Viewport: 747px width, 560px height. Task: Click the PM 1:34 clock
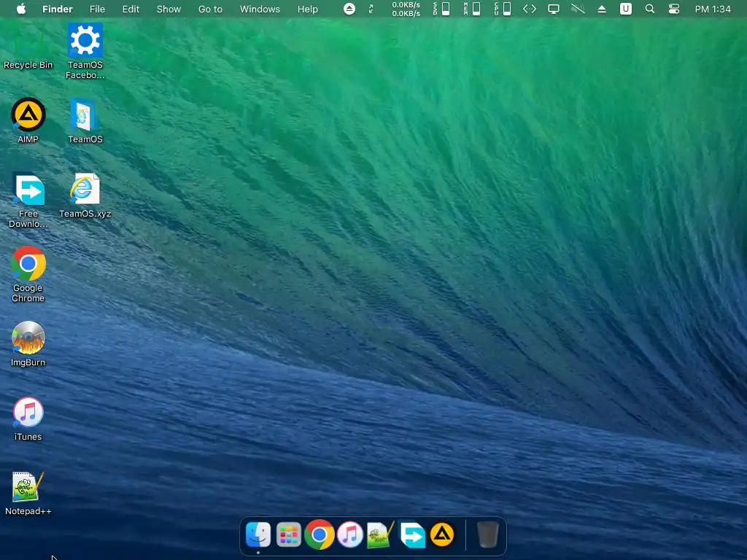[x=713, y=9]
